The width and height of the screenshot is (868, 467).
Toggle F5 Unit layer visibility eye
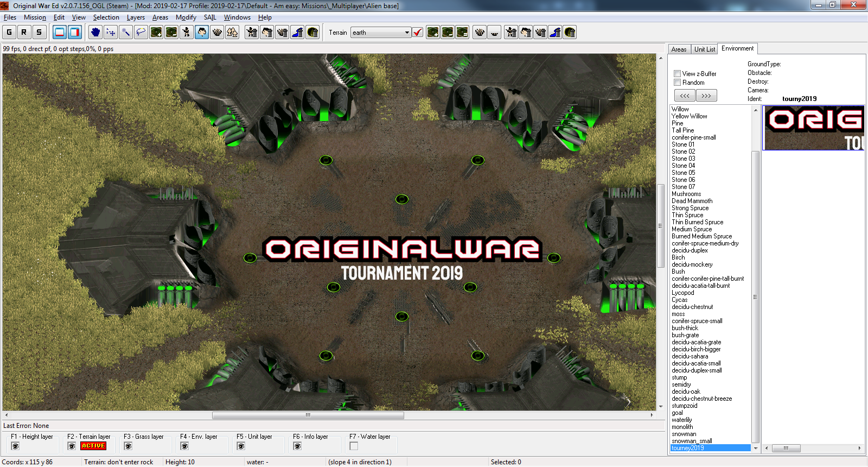(x=241, y=446)
